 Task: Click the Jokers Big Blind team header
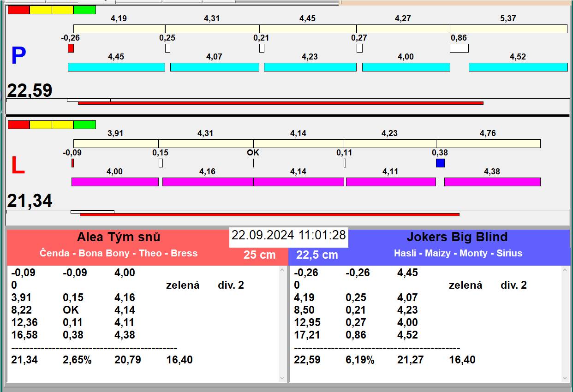[457, 237]
